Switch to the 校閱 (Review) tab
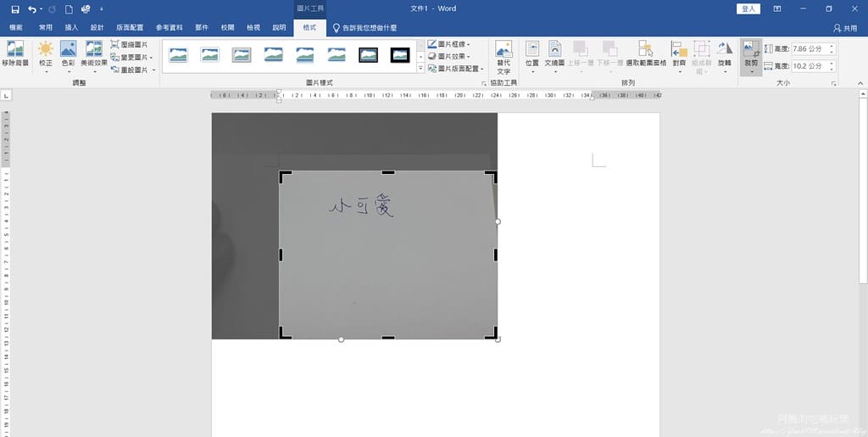This screenshot has height=437, width=868. coord(227,27)
